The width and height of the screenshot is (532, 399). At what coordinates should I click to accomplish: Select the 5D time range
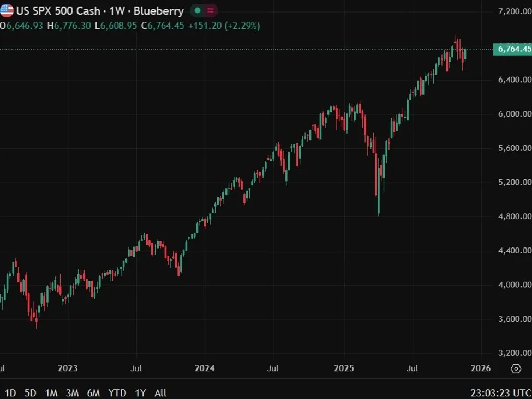pos(31,392)
